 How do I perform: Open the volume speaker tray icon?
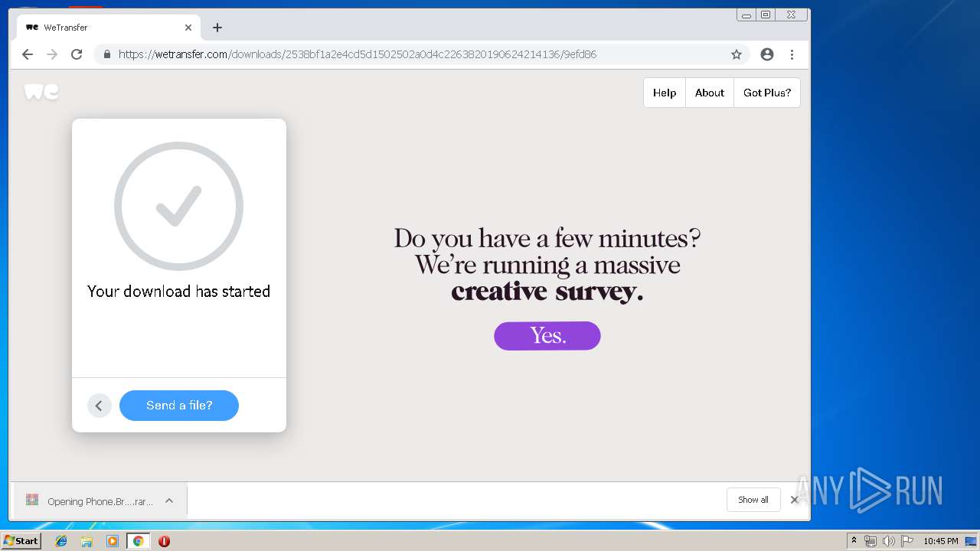[x=888, y=541]
